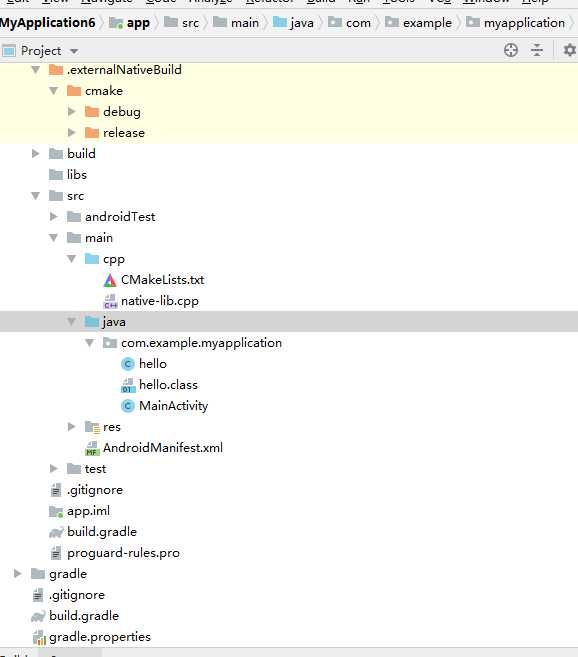
Task: Expand the debug folder
Action: (x=72, y=111)
